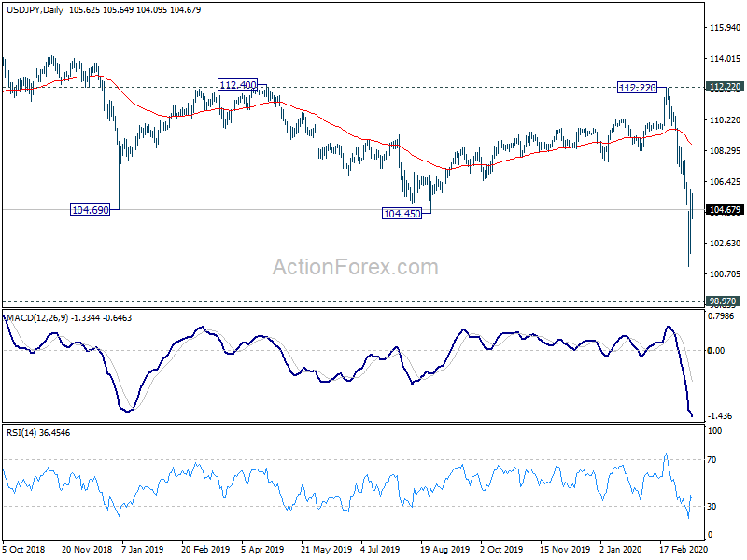747x560 pixels.
Task: Click the 17 Feb 2020 date label
Action: tap(684, 550)
